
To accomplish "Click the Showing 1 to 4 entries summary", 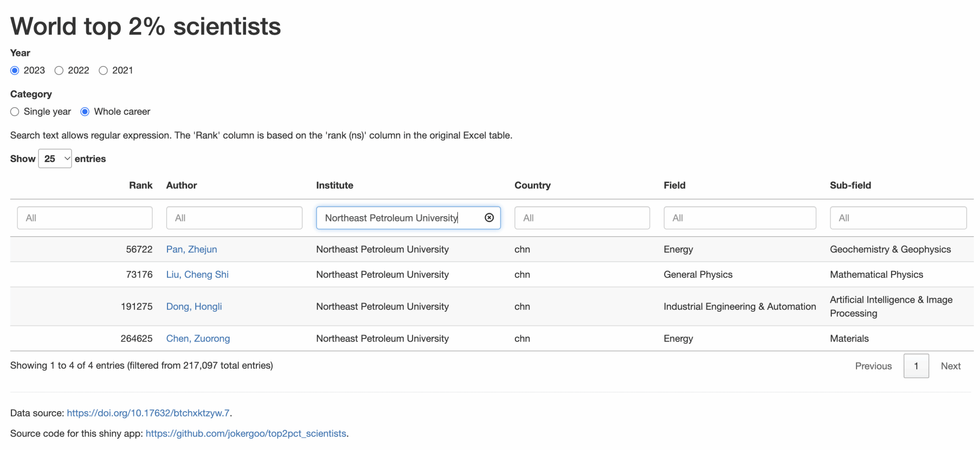I will pos(142,365).
